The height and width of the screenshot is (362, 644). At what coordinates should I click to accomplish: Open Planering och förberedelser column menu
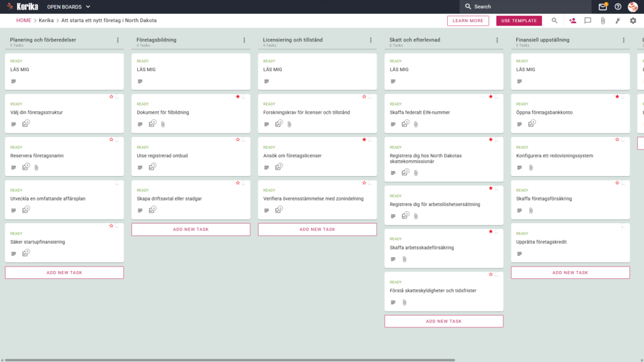(118, 40)
